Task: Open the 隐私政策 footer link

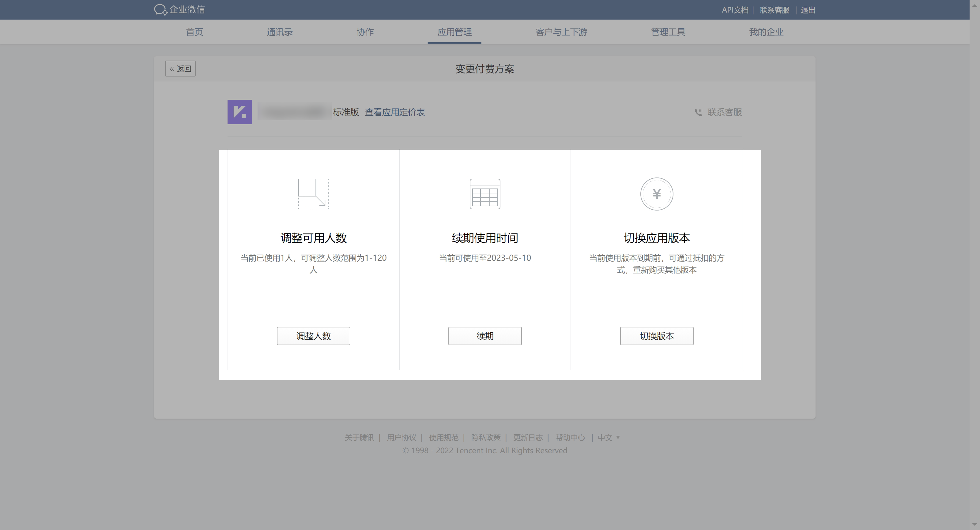Action: pos(486,438)
